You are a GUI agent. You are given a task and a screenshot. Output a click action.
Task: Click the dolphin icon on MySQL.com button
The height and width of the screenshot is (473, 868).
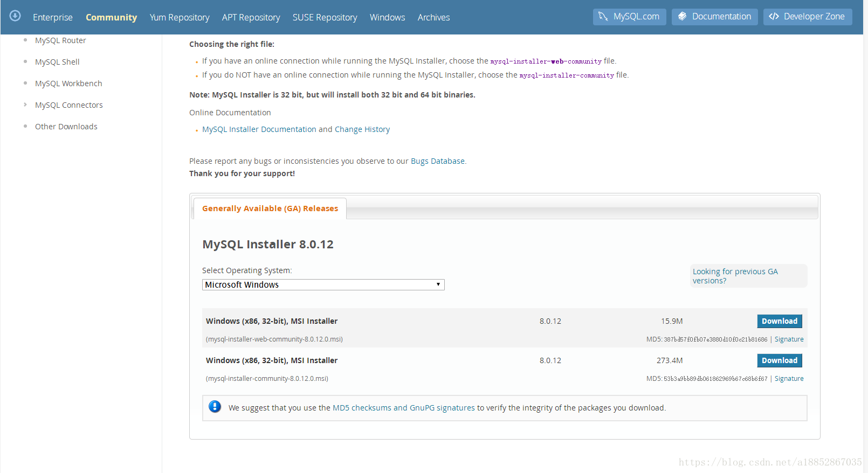[603, 16]
